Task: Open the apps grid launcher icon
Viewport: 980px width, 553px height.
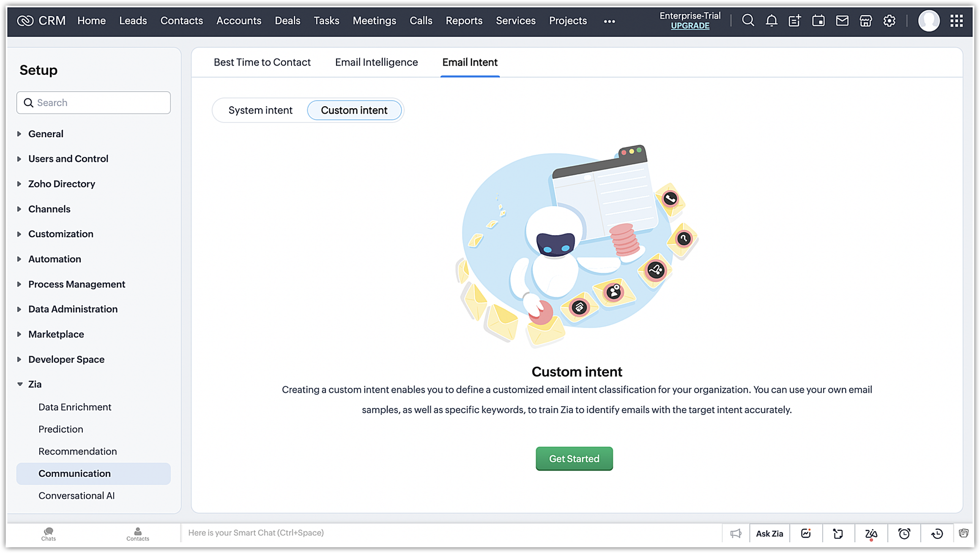Action: tap(956, 21)
